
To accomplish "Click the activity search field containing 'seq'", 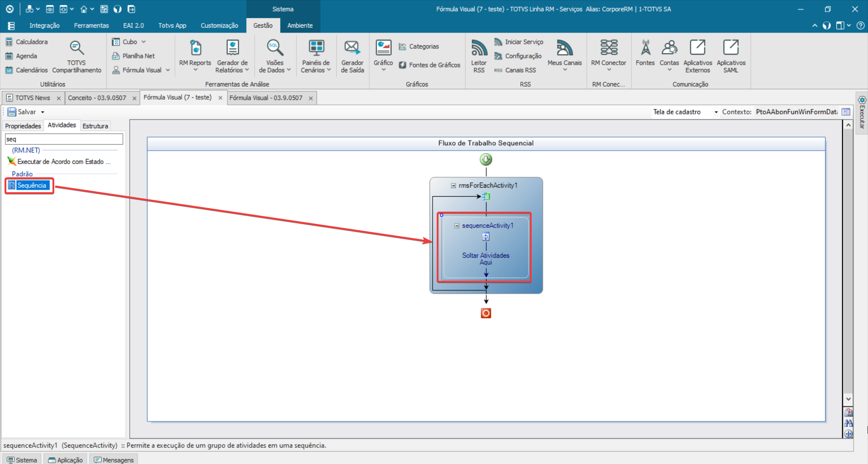I will click(64, 139).
